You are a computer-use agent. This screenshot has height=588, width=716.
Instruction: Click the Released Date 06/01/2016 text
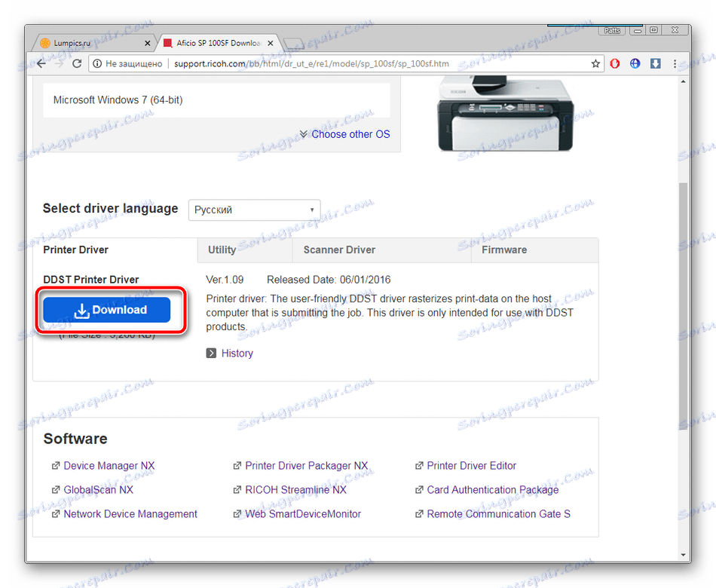coord(329,280)
